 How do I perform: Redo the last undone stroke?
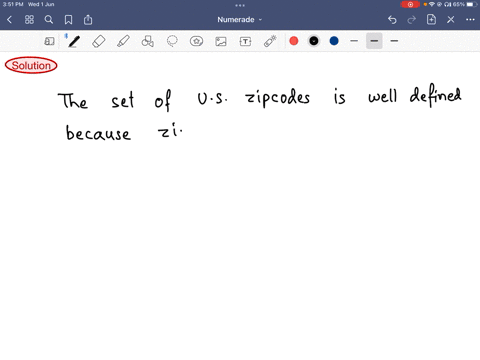tap(412, 20)
